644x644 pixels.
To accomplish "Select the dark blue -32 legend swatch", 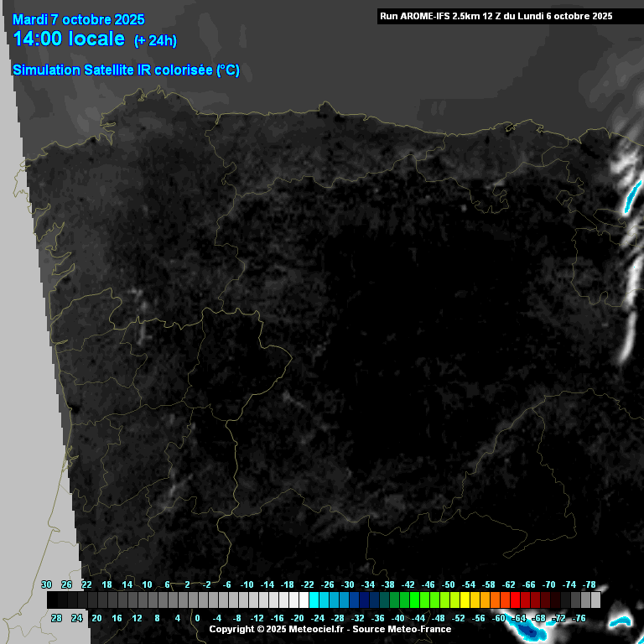I will tap(355, 600).
